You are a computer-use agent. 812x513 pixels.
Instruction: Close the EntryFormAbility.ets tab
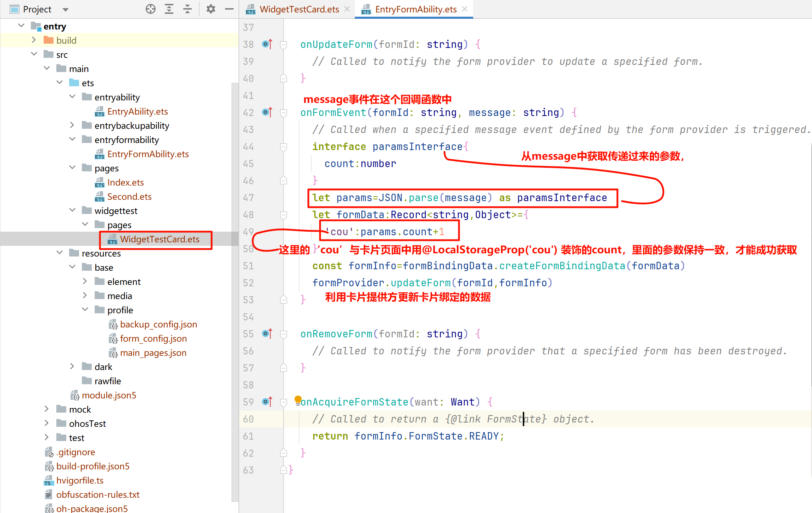tap(465, 9)
